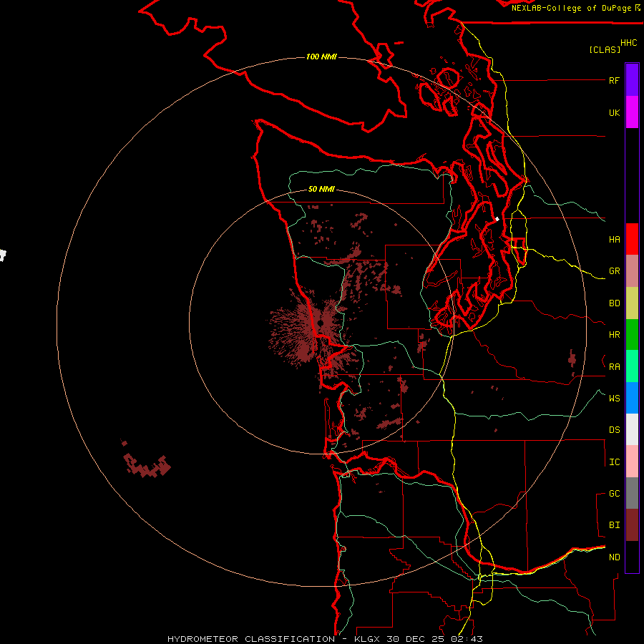Screen dimensions: 644x644
Task: Click the RA light green swatch
Action: tap(632, 366)
